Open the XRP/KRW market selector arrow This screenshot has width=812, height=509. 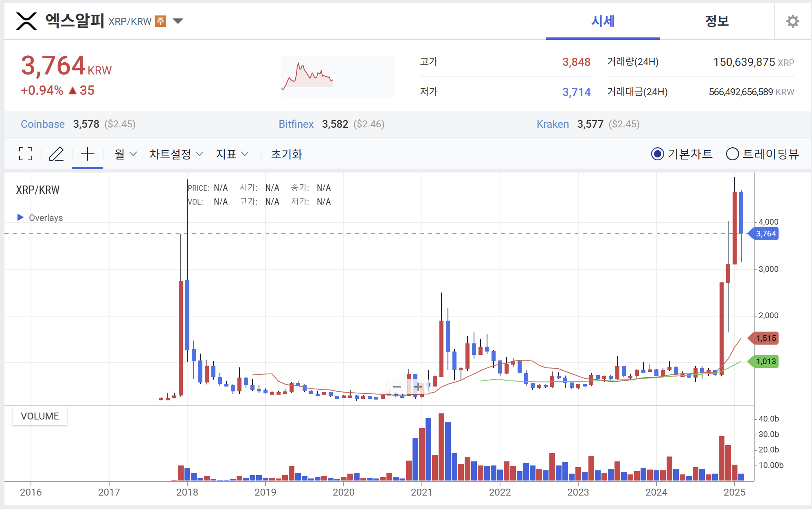point(178,21)
